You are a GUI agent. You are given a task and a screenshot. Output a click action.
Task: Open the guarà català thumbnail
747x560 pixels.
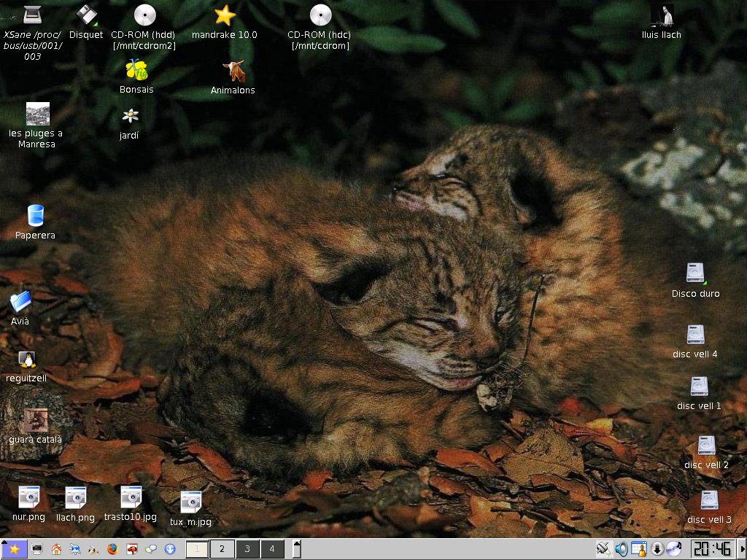tap(36, 420)
